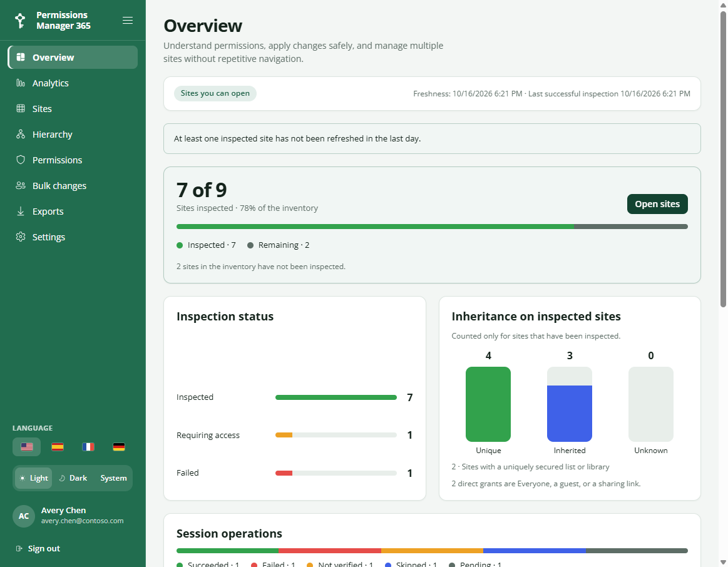Image resolution: width=728 pixels, height=567 pixels.
Task: Click the Avery Chen user name
Action: click(x=63, y=511)
